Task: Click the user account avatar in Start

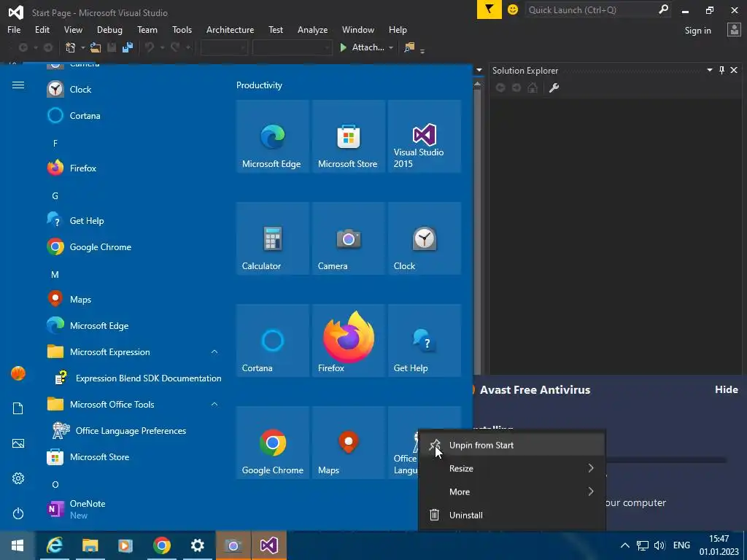Action: [18, 373]
